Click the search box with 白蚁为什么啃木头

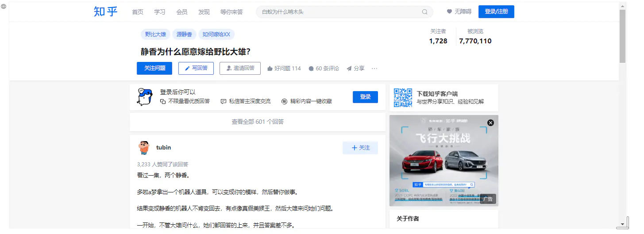coord(344,12)
